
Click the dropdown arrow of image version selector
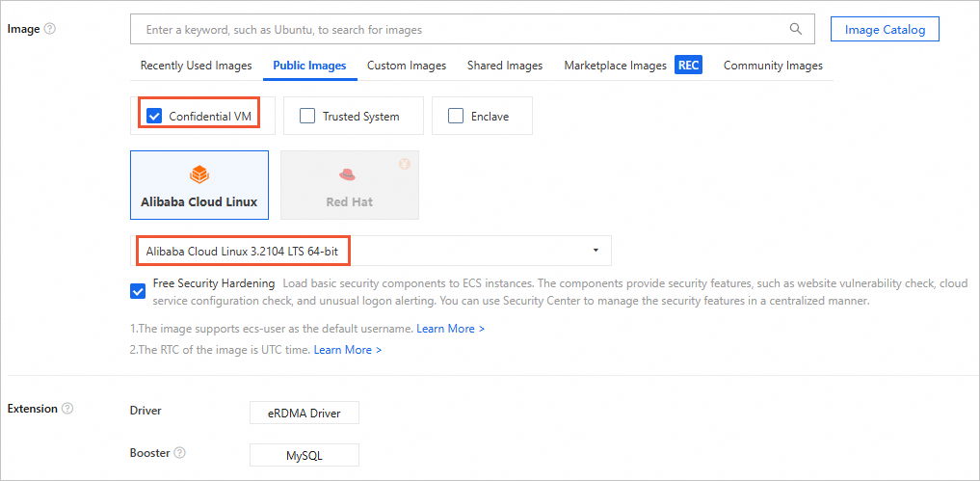596,251
